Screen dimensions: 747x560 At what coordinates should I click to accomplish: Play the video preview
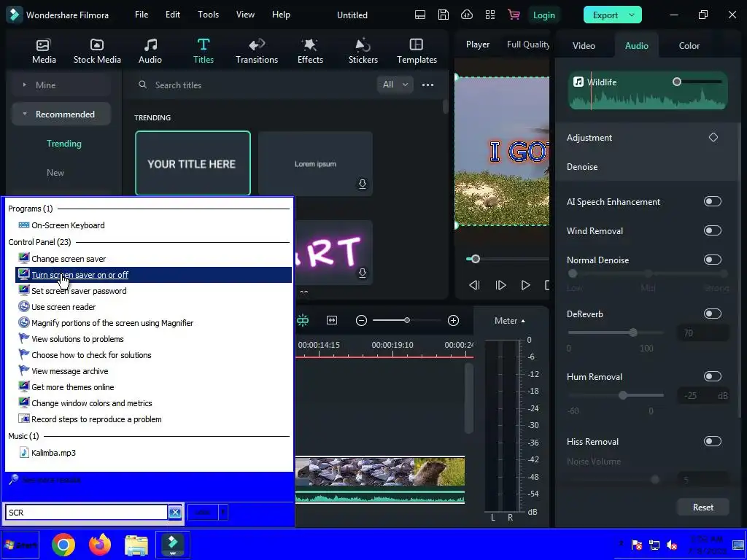525,285
